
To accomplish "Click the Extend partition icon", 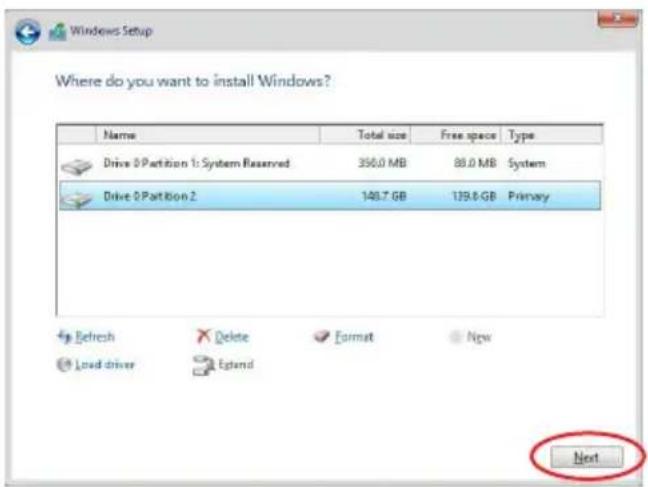I will click(x=203, y=365).
